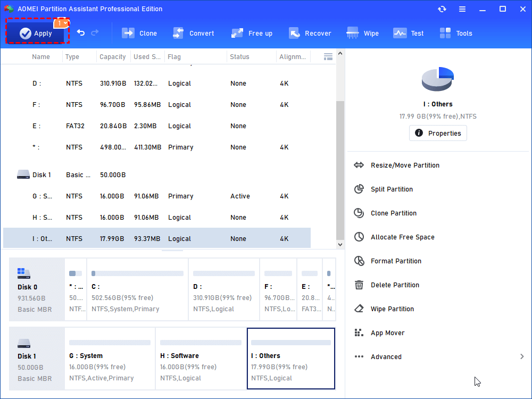The image size is (532, 399).
Task: Click the Split Partition icon
Action: (359, 189)
